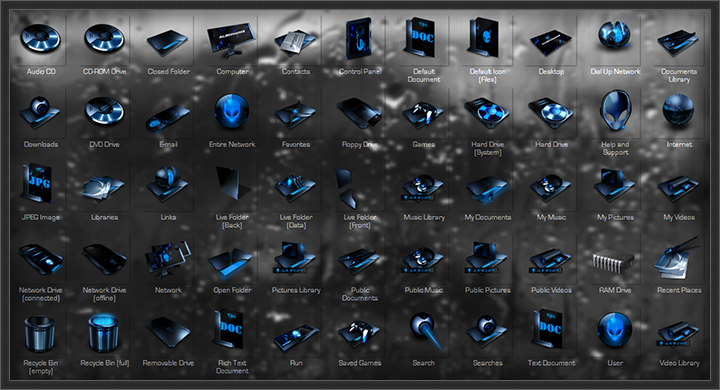The image size is (720, 390).
Task: Open the Control Panel icon
Action: 359,39
